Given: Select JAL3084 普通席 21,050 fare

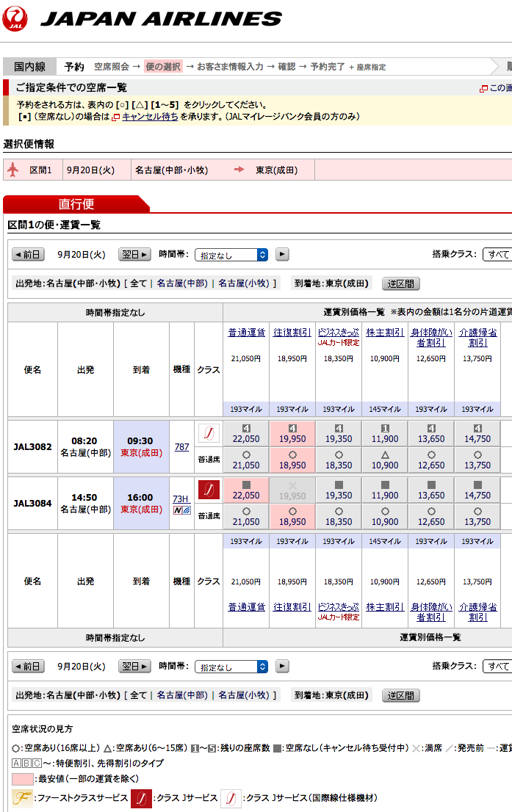Looking at the screenshot, I should pyautogui.click(x=246, y=516).
